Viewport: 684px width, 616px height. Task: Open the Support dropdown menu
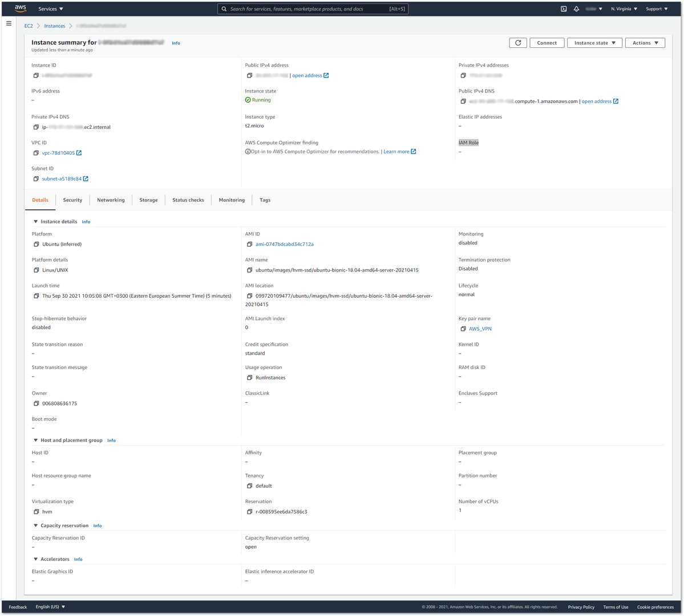pos(657,9)
